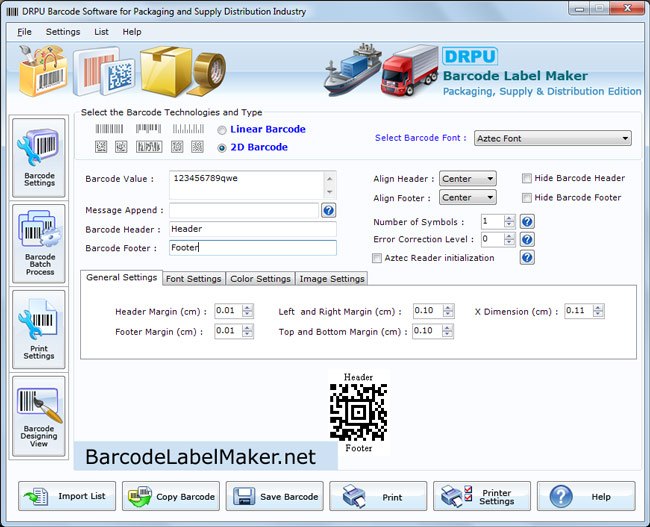The width and height of the screenshot is (650, 527).
Task: Click help icon for Aztec Reader initialization
Action: (527, 257)
